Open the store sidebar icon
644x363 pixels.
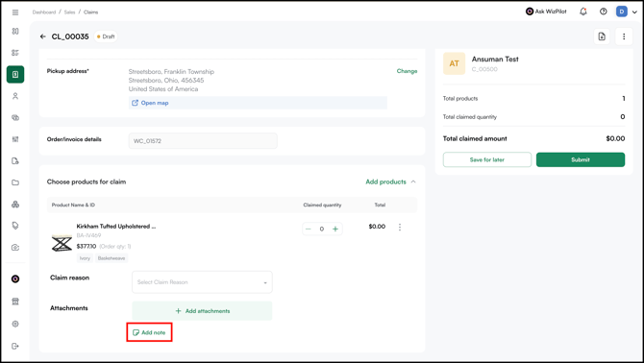click(x=15, y=302)
